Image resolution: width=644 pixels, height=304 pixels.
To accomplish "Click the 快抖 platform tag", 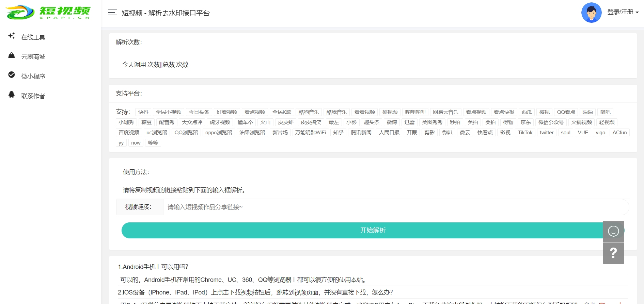I will click(143, 112).
